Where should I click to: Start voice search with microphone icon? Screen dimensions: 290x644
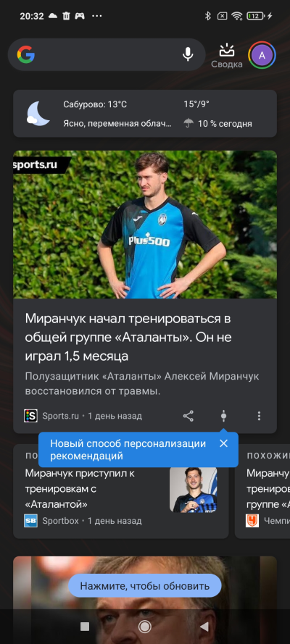coord(188,54)
